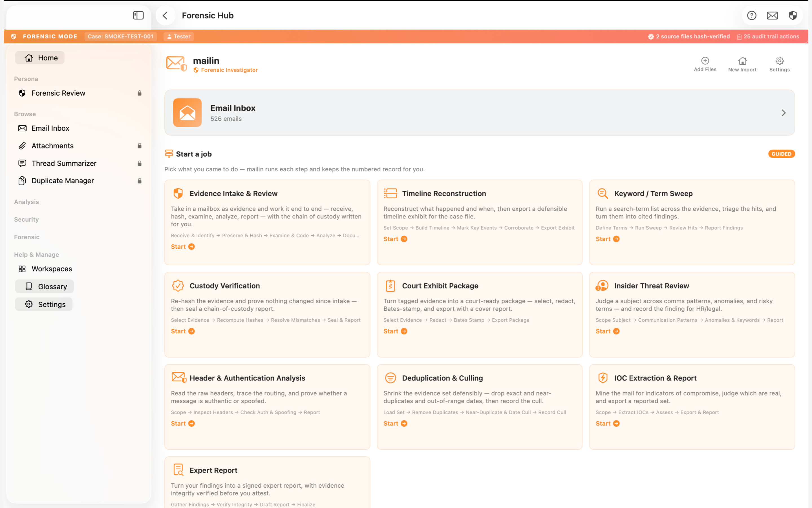Open the mail envelope icon in top bar
This screenshot has height=508, width=812.
pos(772,16)
